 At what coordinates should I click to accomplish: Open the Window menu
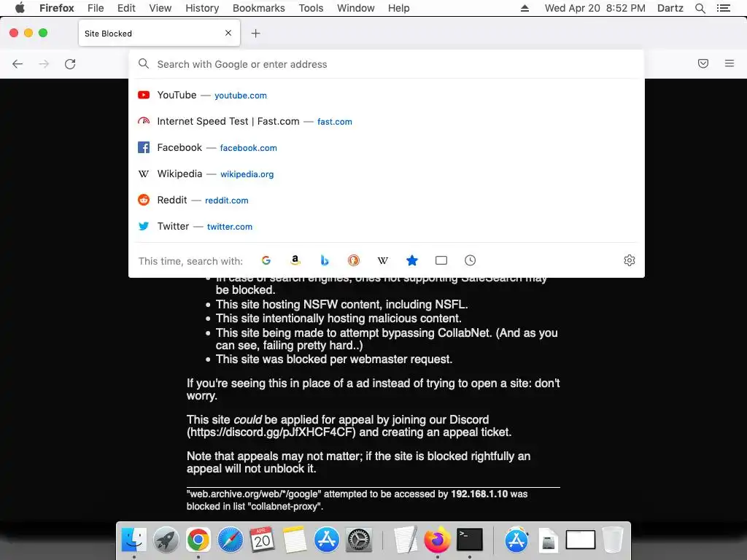[x=356, y=8]
